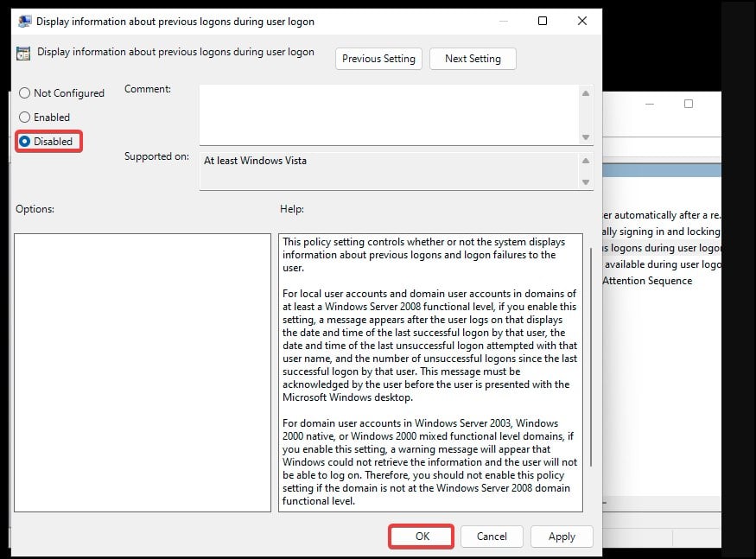Select 'er automatically after a re' row in background
756x559 pixels.
pyautogui.click(x=662, y=215)
